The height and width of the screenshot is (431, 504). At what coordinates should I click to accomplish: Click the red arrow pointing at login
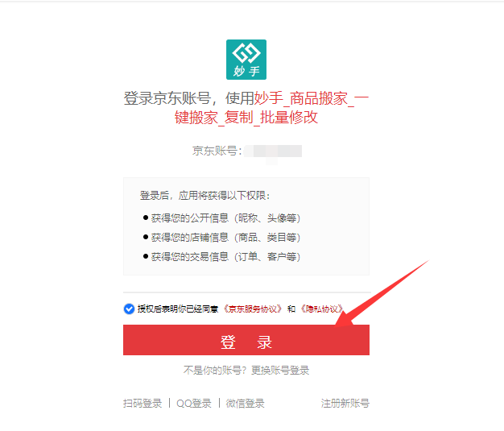point(382,293)
